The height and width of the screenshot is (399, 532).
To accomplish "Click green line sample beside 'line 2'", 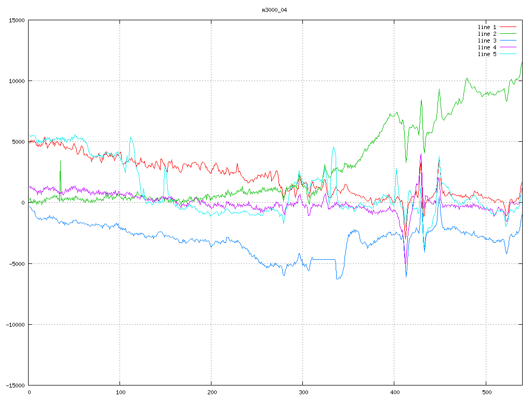I will pyautogui.click(x=509, y=34).
